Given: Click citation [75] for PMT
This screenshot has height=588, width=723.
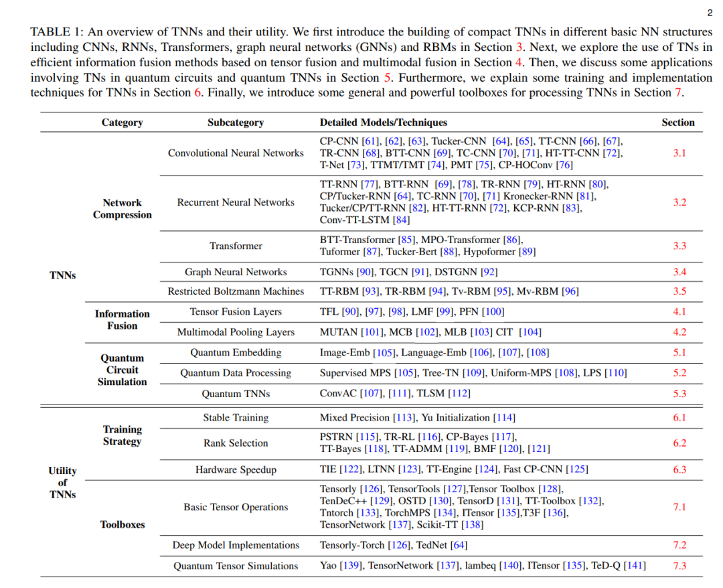Looking at the screenshot, I should [484, 165].
